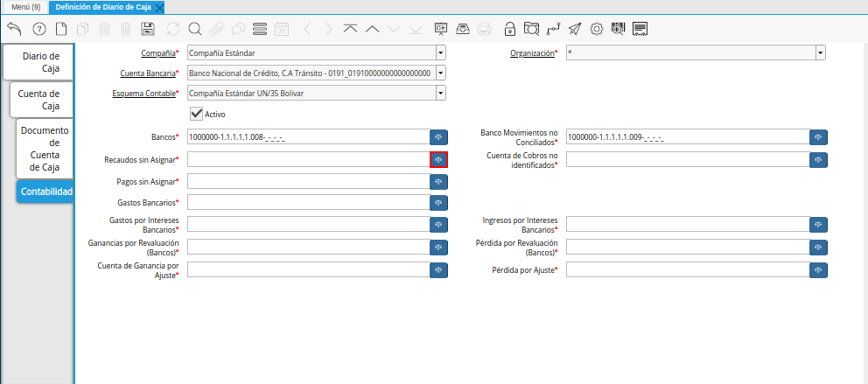Focus the Pagos sin Asignar input field
Viewport: 868px width, 384px height.
309,181
